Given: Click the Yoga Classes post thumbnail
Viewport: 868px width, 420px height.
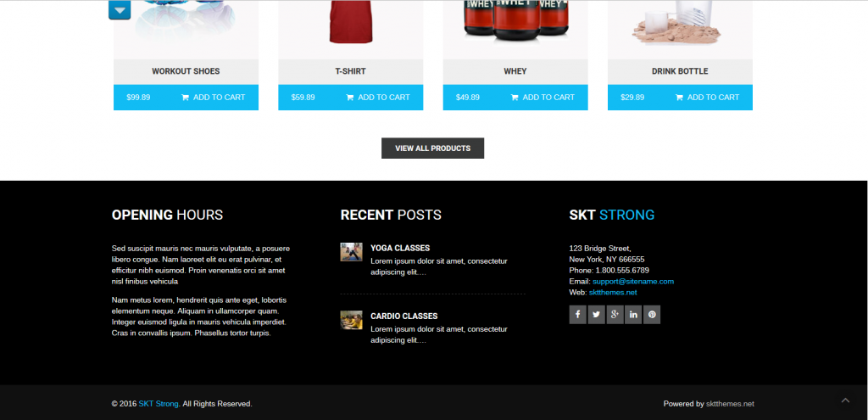Looking at the screenshot, I should [x=351, y=251].
